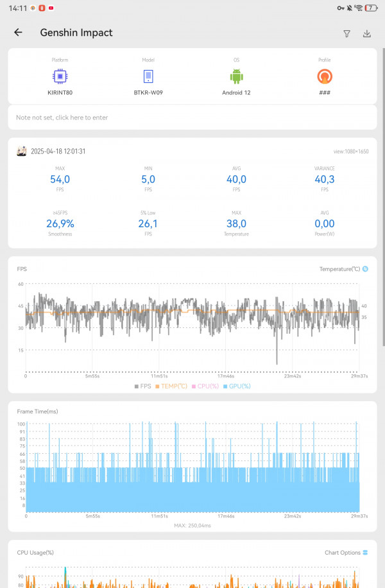Click the Frame Time(ms) chart title
Screen dimensions: 385x588
pos(37,411)
